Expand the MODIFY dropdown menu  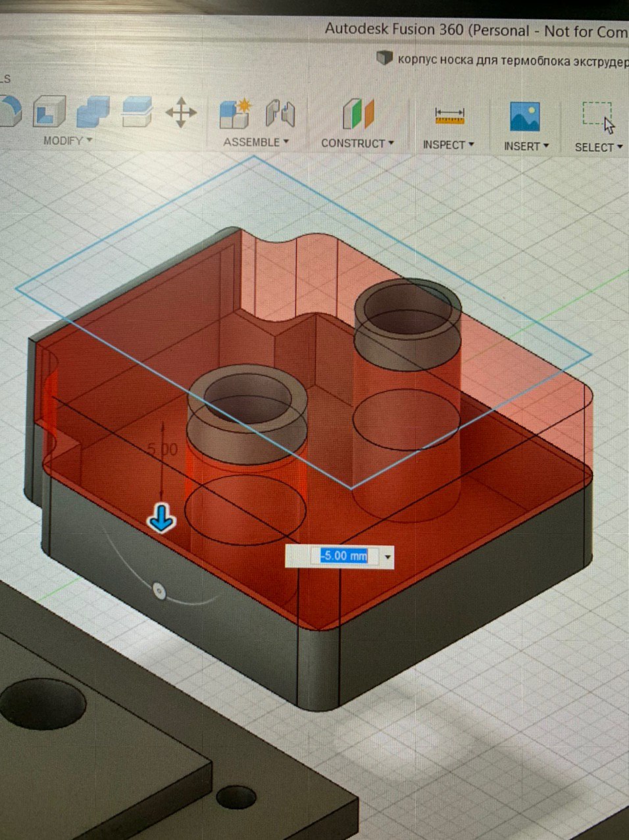[68, 141]
